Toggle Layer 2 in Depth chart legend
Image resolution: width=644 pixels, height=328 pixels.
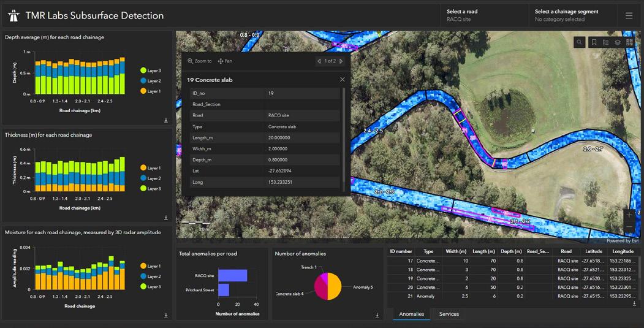point(150,81)
